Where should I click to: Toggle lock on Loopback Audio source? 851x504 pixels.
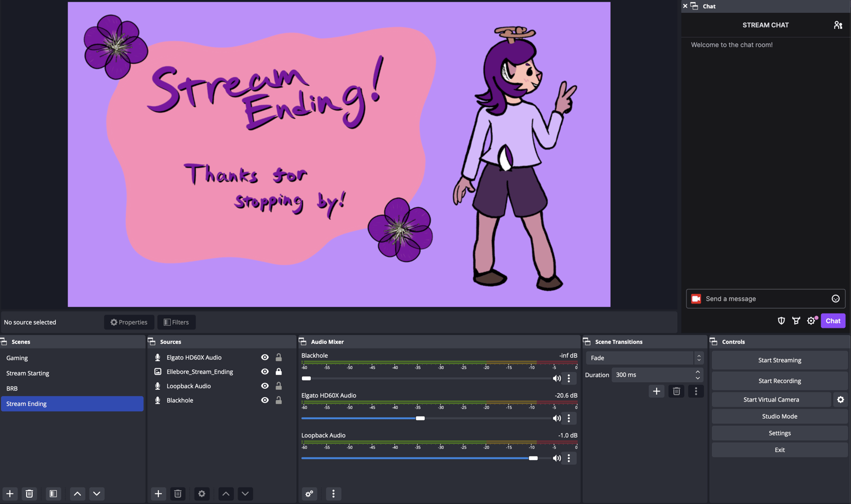point(279,386)
